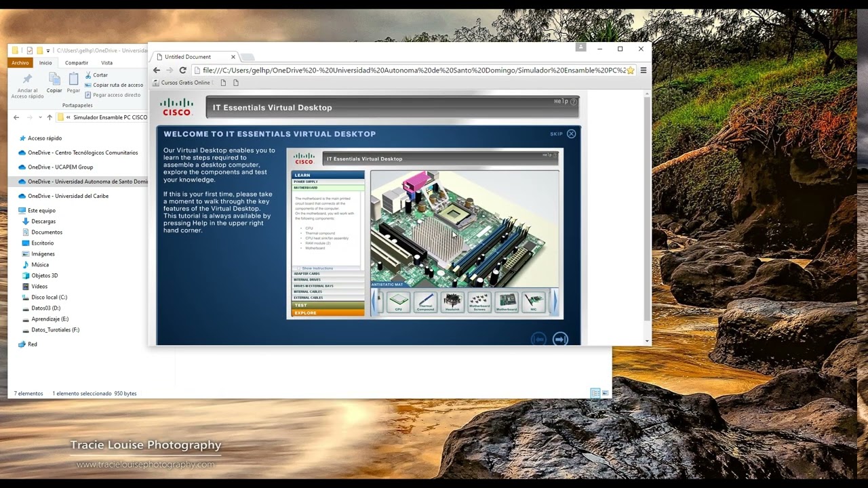Select the TEST section in the preview
The height and width of the screenshot is (488, 868).
coord(328,305)
